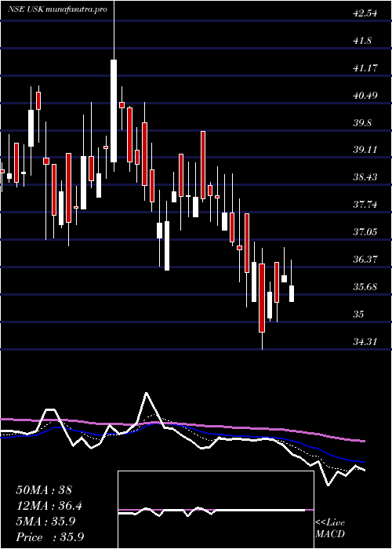Click the NSE USK munafasutra.pro title

[57, 9]
